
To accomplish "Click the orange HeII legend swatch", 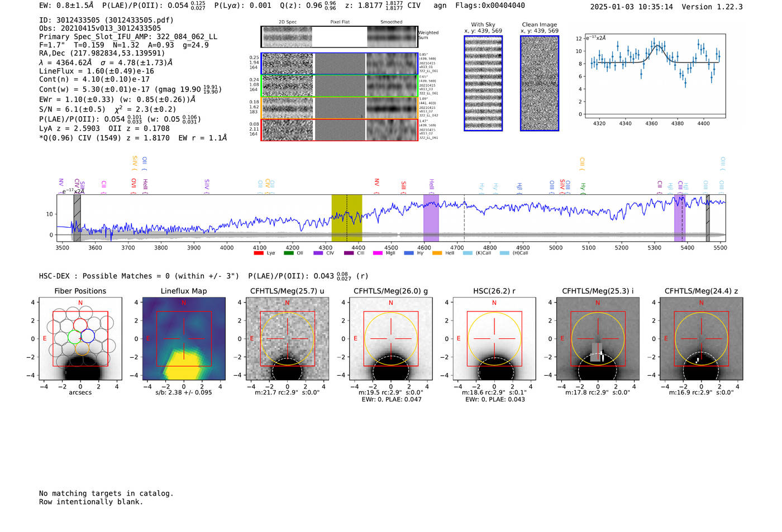I will pos(437,253).
